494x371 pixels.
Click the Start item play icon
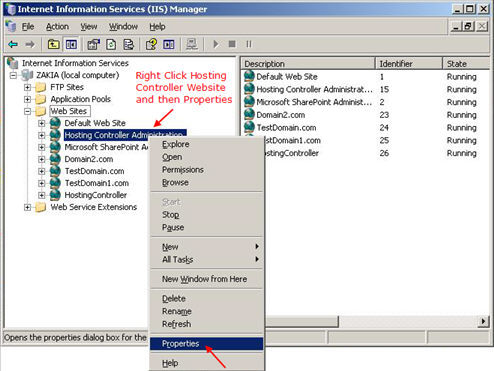(x=216, y=44)
